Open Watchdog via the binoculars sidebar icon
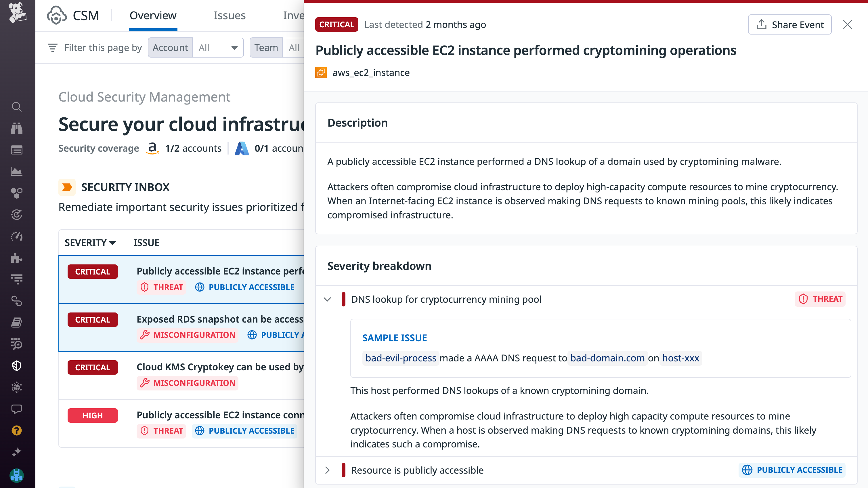Viewport: 868px width, 488px height. click(17, 128)
